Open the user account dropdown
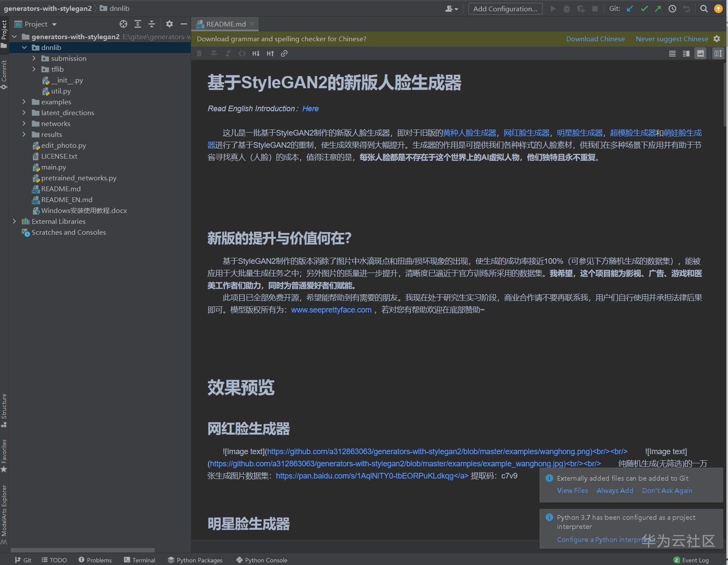 click(452, 9)
